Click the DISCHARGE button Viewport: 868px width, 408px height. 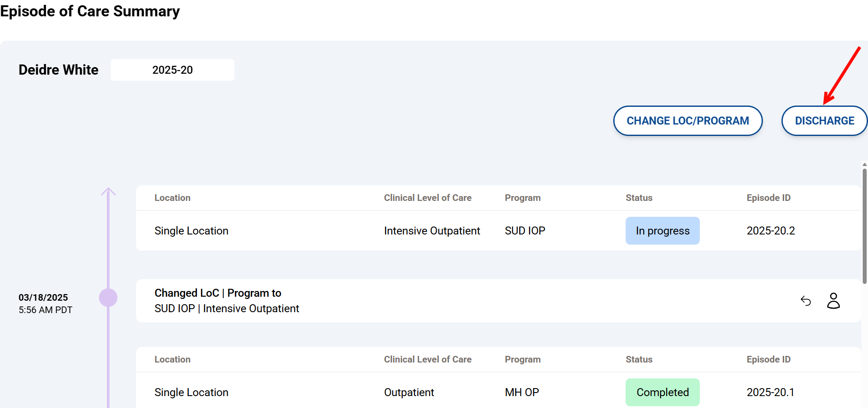click(x=824, y=121)
